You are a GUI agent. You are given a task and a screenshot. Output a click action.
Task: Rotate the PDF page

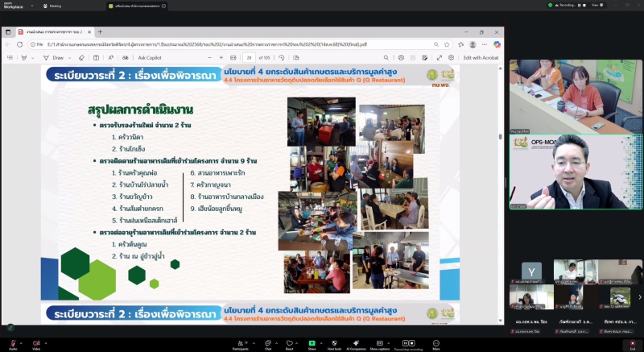281,58
